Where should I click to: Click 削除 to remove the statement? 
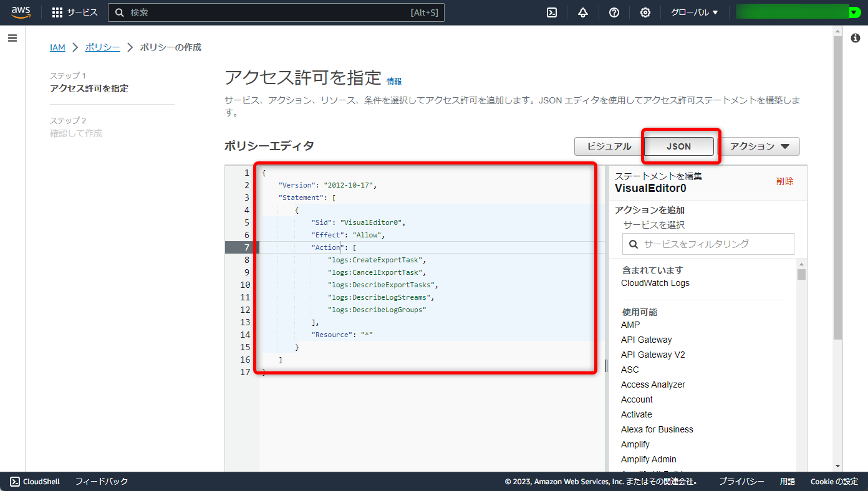coord(784,181)
